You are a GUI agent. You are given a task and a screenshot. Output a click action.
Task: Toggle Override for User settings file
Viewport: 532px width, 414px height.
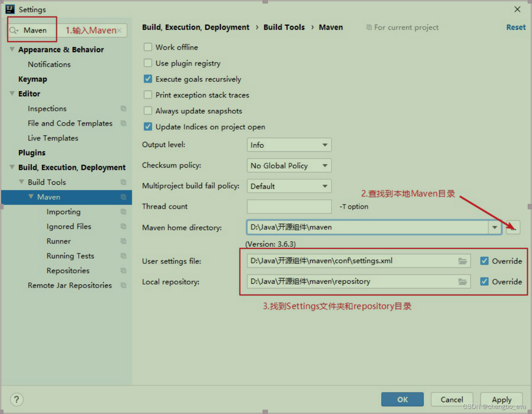pos(484,261)
